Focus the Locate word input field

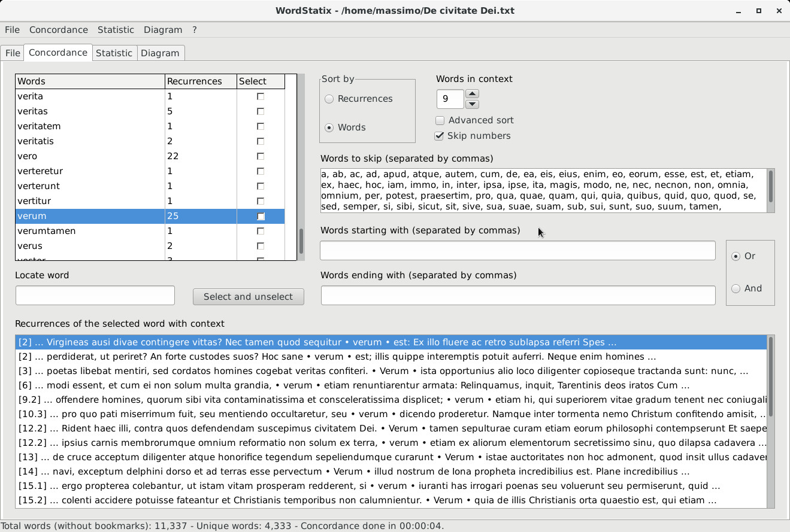tap(95, 296)
